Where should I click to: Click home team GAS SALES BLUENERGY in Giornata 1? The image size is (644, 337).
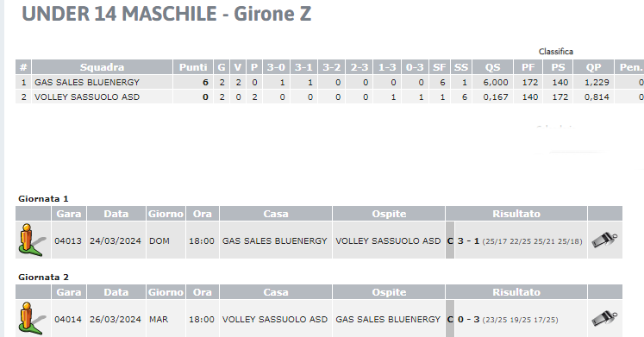[275, 241]
